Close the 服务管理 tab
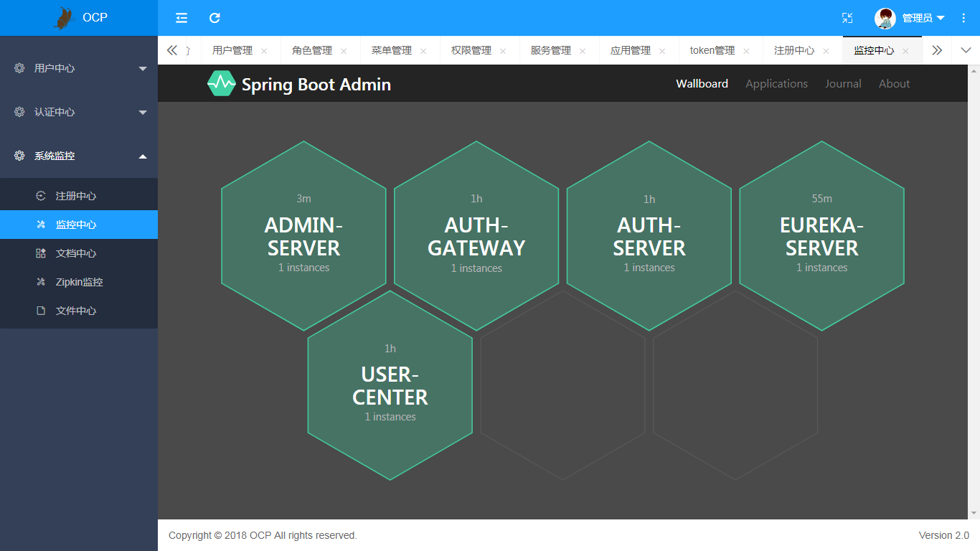The width and height of the screenshot is (980, 551). 583,51
